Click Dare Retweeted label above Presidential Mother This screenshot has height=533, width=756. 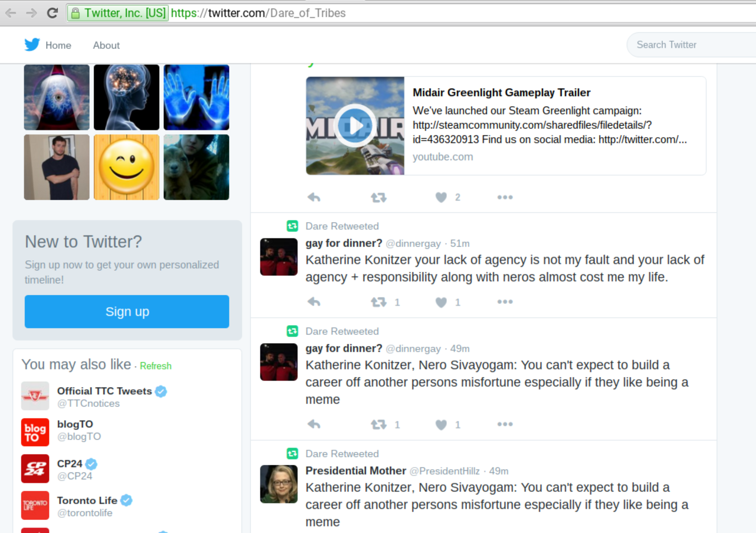coord(342,454)
